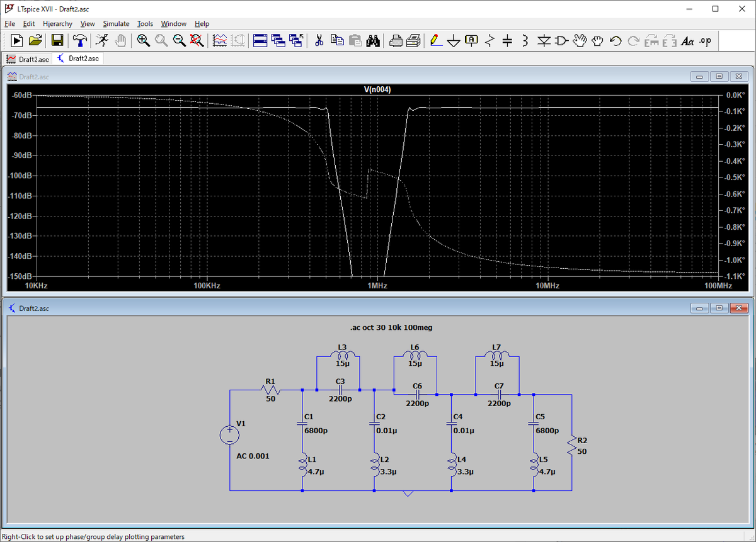Click the Save floppy disk icon
Viewport: 756px width, 542px height.
57,40
